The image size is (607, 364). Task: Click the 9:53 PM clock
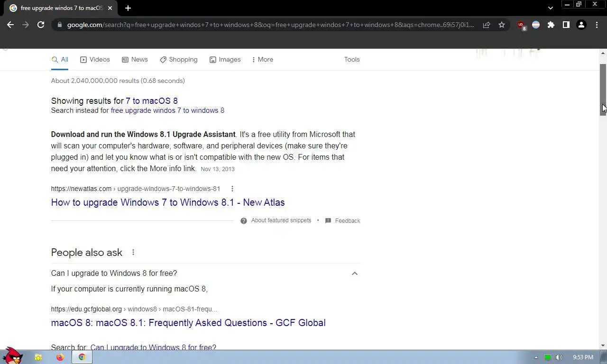coord(583,357)
